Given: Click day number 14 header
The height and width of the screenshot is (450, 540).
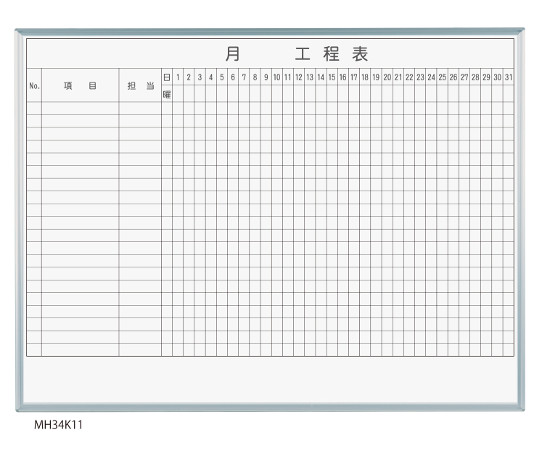Looking at the screenshot, I should [x=321, y=77].
